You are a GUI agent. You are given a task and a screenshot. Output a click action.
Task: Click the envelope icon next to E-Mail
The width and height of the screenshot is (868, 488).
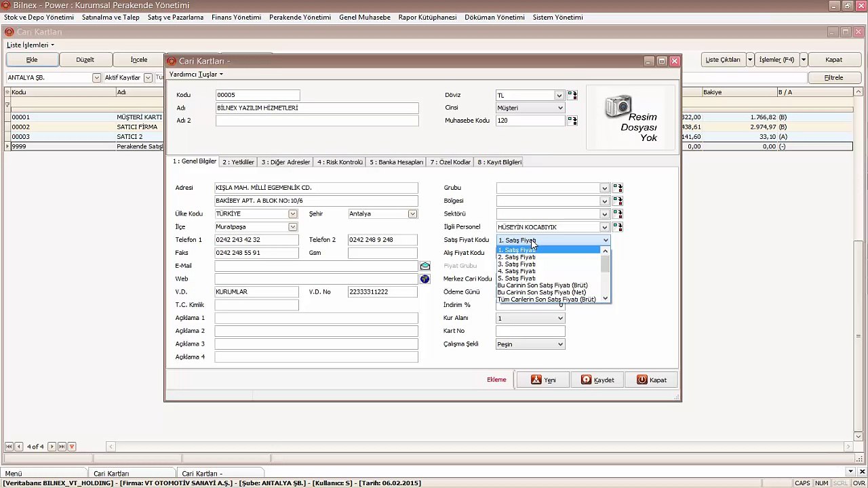[425, 266]
